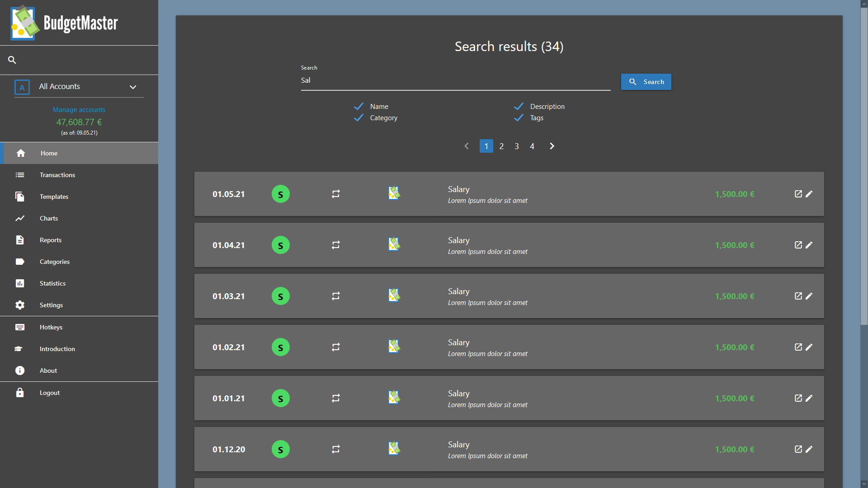Screen dimensions: 868x488
Task: Click the repeating icon on the 01.05.21 row
Action: [336, 194]
